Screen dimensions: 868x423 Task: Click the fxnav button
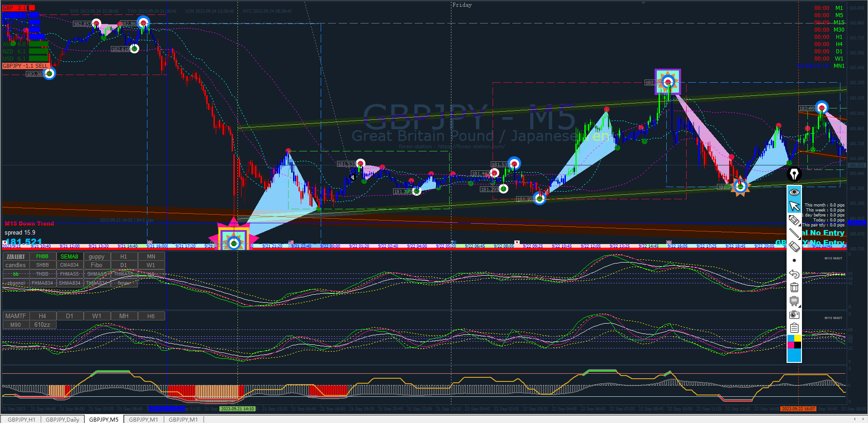coord(124,283)
